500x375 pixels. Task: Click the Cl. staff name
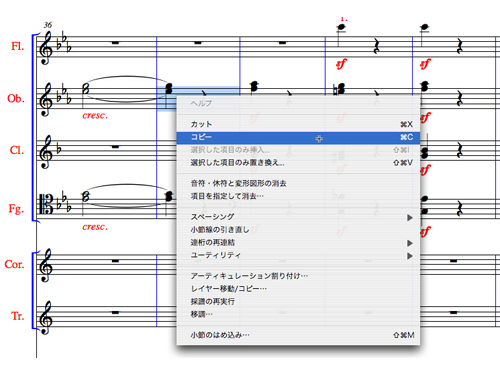point(17,150)
